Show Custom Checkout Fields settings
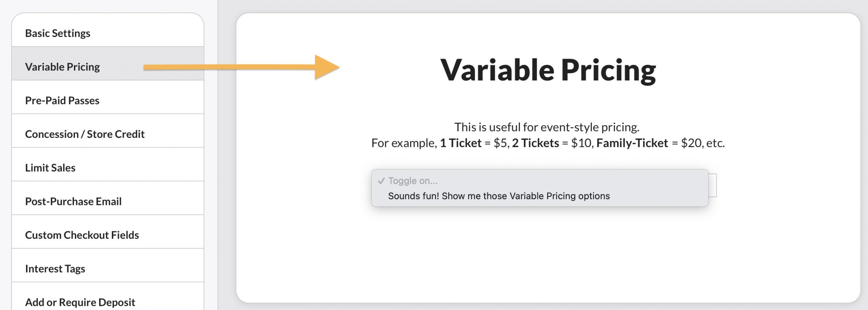This screenshot has width=868, height=310. pyautogui.click(x=82, y=235)
